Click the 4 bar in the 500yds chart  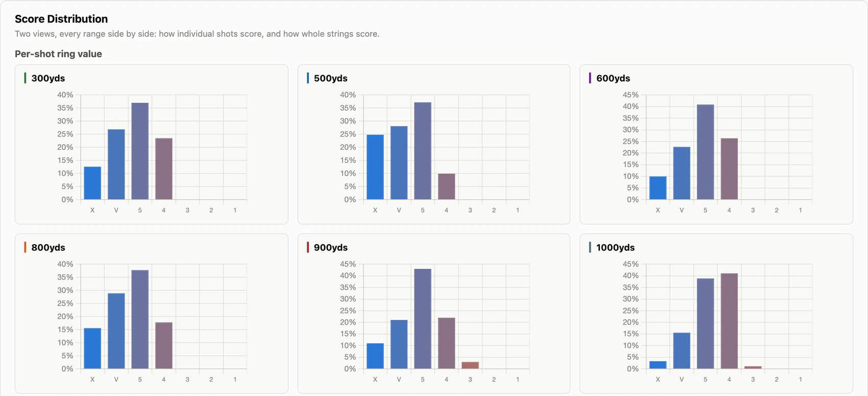pos(446,187)
